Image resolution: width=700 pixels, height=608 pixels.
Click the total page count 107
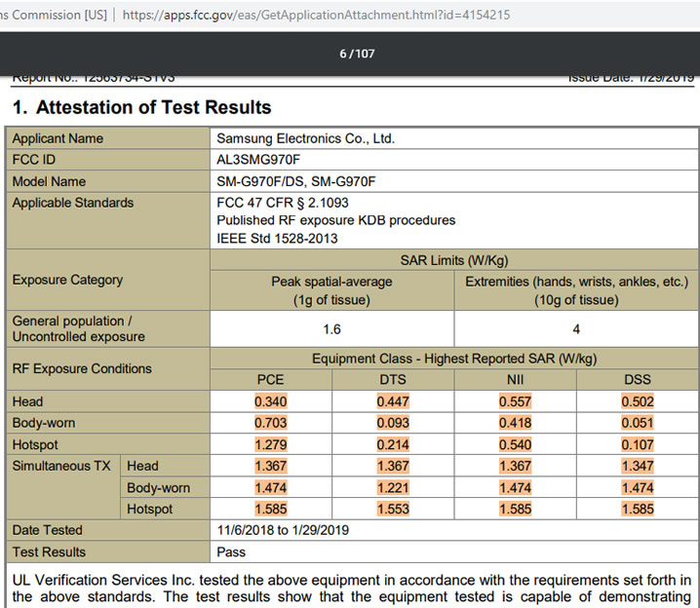coord(364,54)
